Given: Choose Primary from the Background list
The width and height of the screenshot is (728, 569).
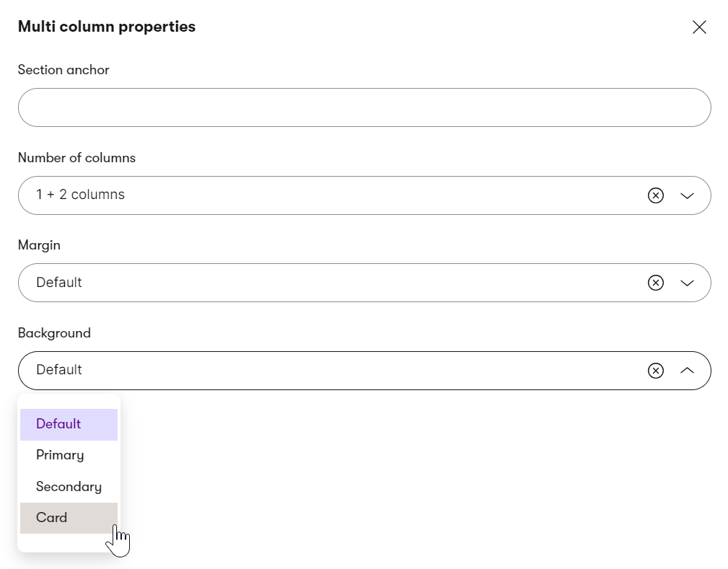Looking at the screenshot, I should tap(69, 455).
